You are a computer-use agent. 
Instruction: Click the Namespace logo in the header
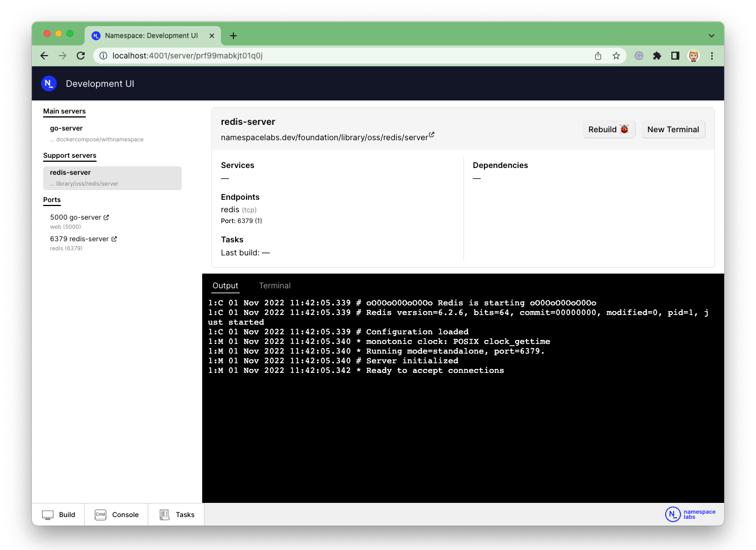click(49, 83)
